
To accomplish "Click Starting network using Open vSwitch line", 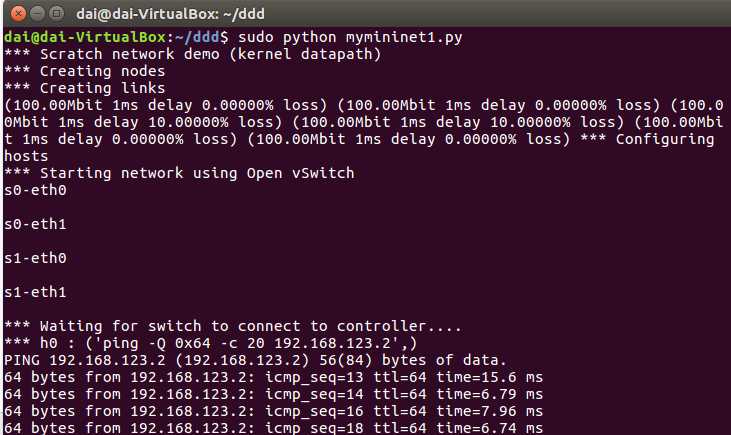I will coord(179,173).
